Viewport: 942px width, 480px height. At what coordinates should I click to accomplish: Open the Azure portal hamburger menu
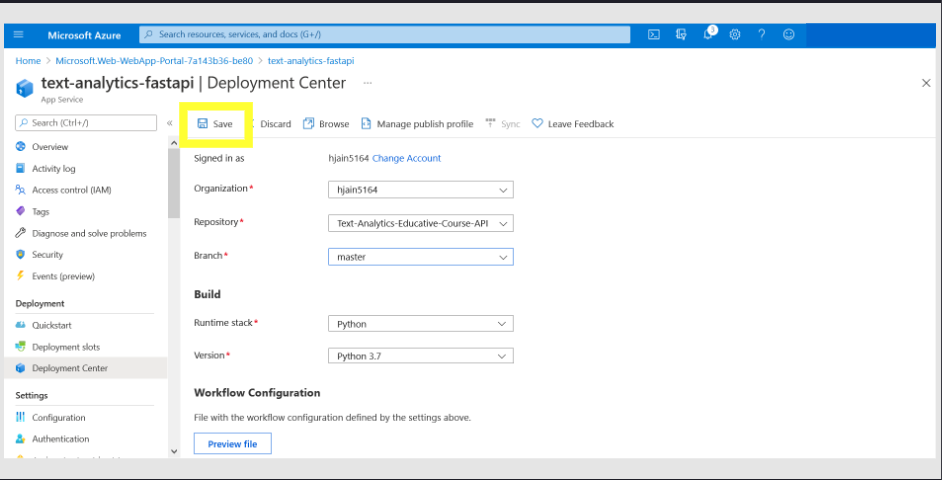[18, 35]
